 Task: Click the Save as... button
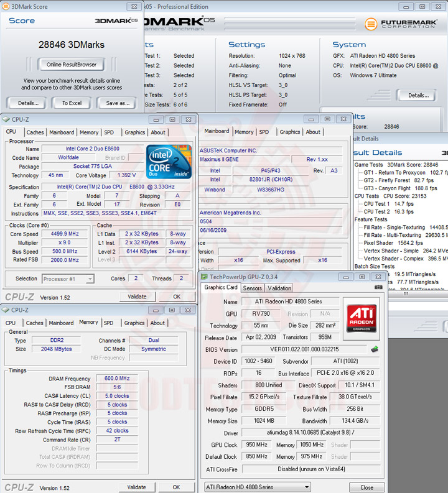(118, 103)
